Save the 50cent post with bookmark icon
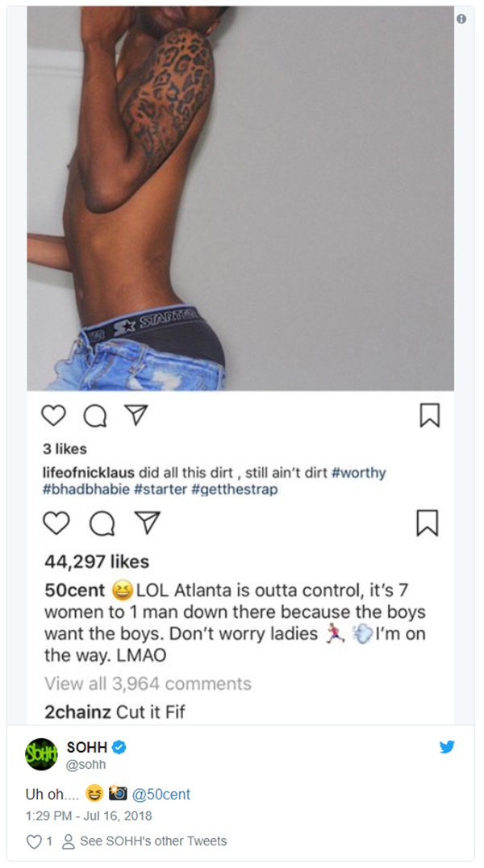Image resolution: width=484 pixels, height=868 pixels. [428, 523]
